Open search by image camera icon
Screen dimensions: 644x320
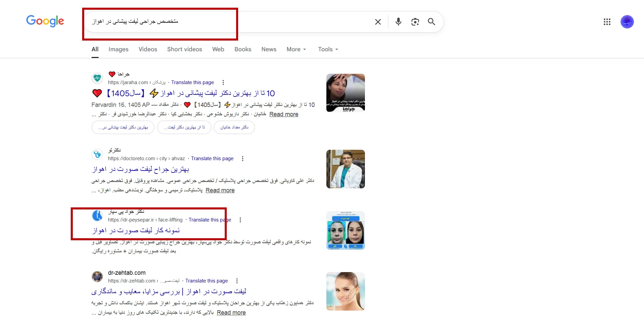click(x=415, y=22)
